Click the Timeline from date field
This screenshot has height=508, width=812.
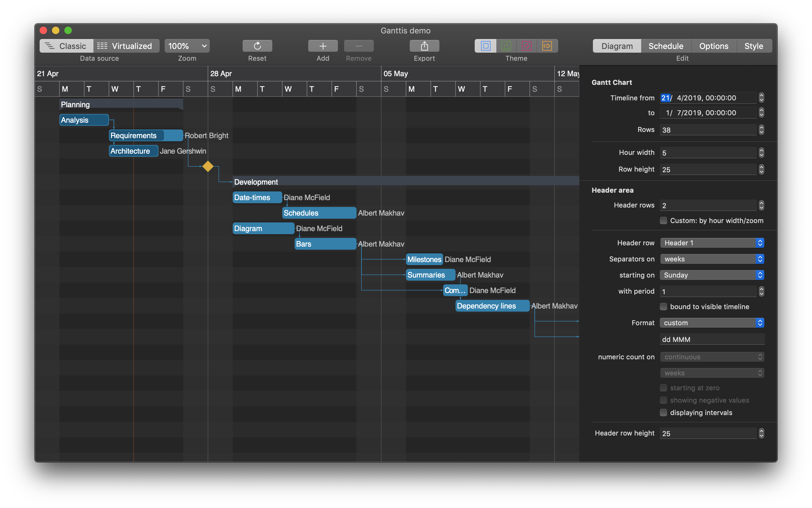(x=708, y=98)
